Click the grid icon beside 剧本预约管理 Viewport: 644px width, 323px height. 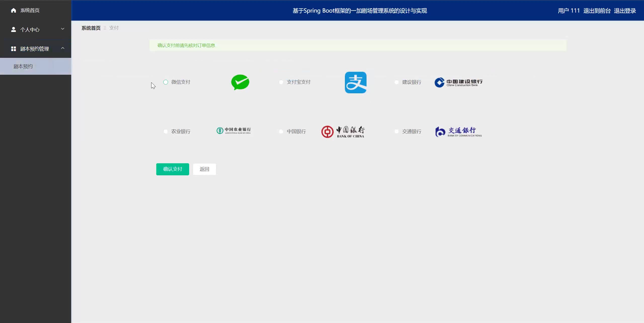click(x=14, y=49)
